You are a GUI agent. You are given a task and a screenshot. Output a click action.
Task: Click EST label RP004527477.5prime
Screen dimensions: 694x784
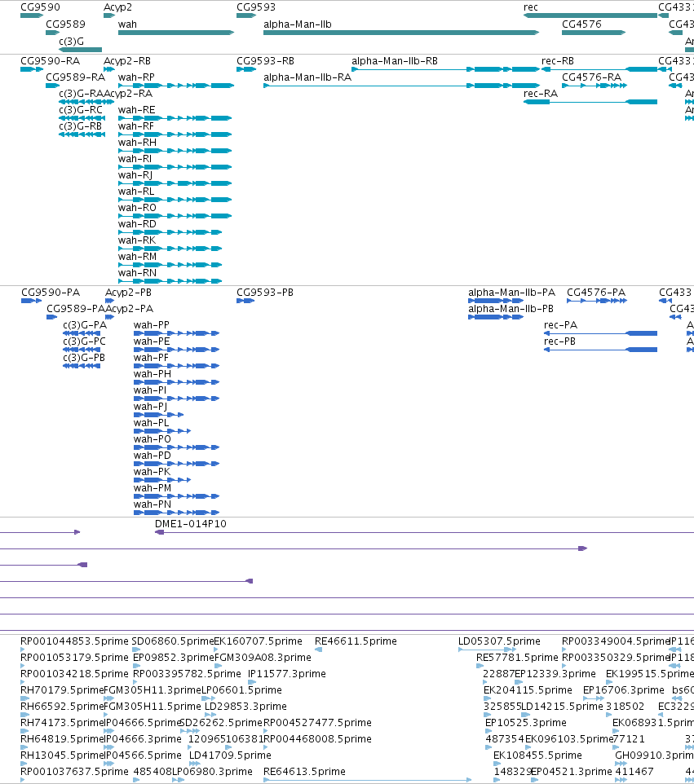coord(318,723)
